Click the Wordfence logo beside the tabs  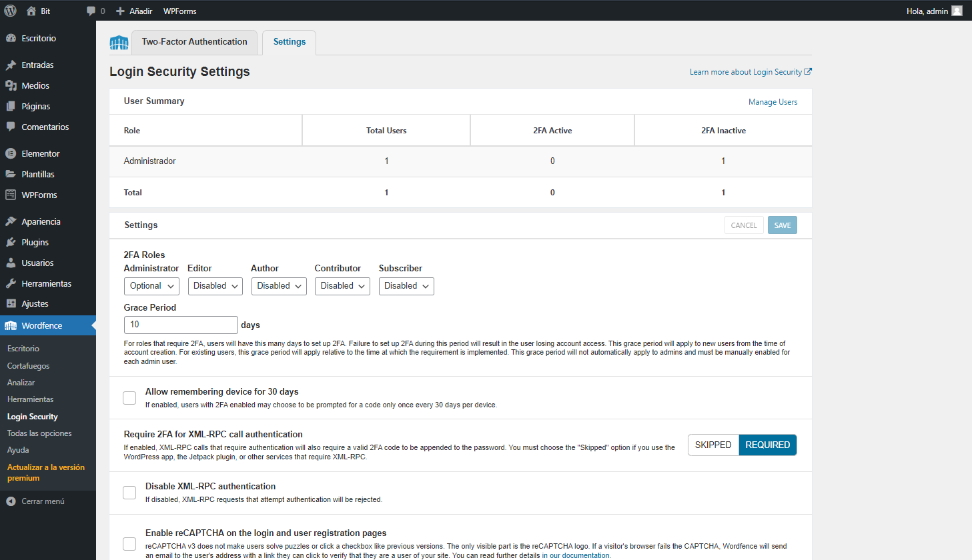(x=119, y=43)
